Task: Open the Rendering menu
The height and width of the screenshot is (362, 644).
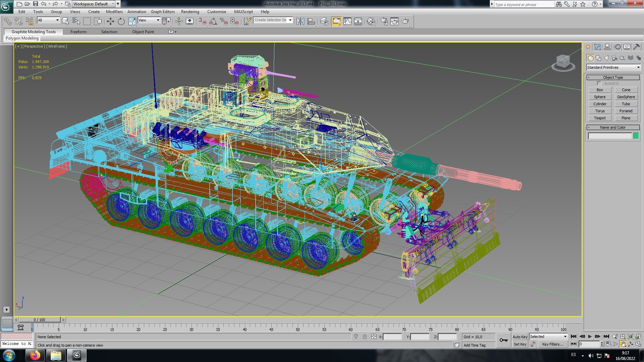Action: [190, 11]
